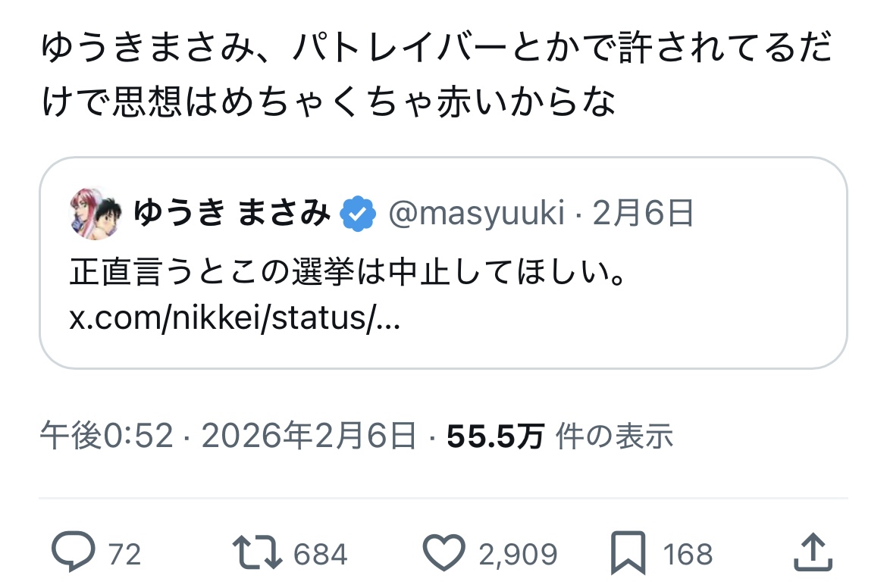Click the repost arrows icon
Viewport: 887px width, 588px height.
pos(258,553)
